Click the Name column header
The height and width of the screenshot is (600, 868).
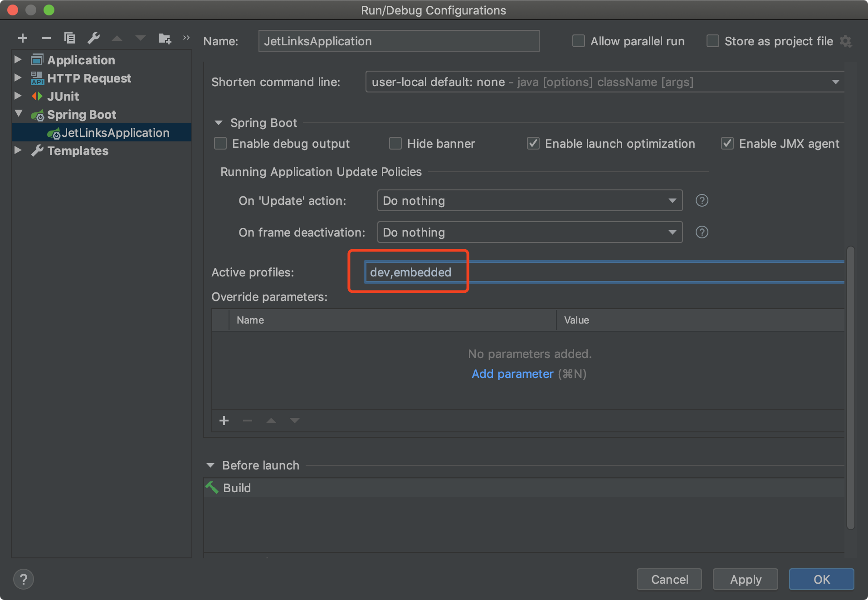point(393,320)
